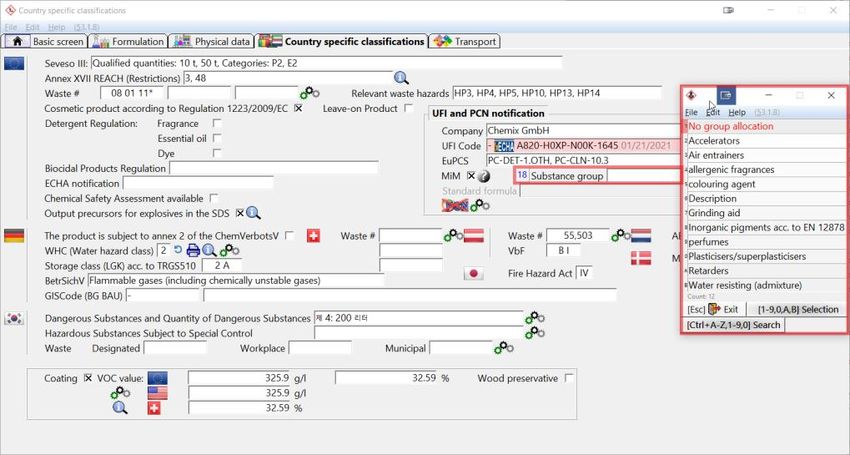Click the Swiss flag icon beside ChemVerbotsV
This screenshot has width=850, height=455.
click(x=313, y=236)
